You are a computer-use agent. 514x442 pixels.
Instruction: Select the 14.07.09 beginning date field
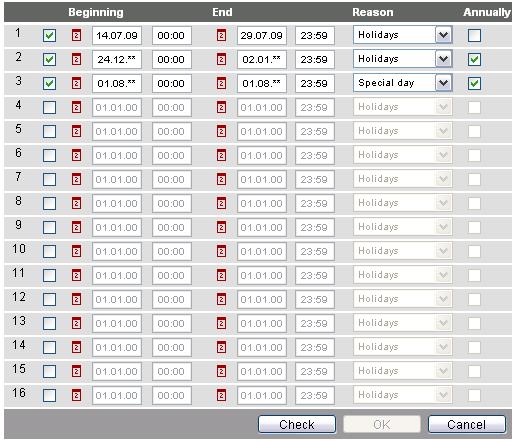click(117, 35)
